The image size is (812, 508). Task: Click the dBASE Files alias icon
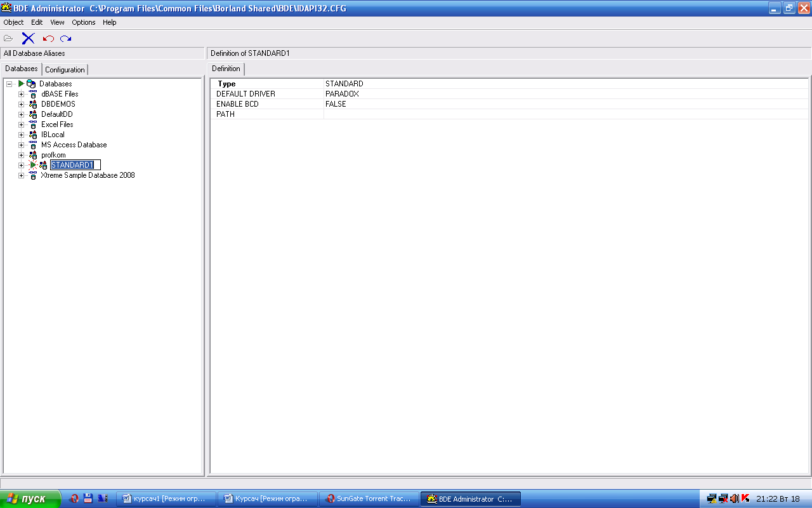click(x=33, y=94)
